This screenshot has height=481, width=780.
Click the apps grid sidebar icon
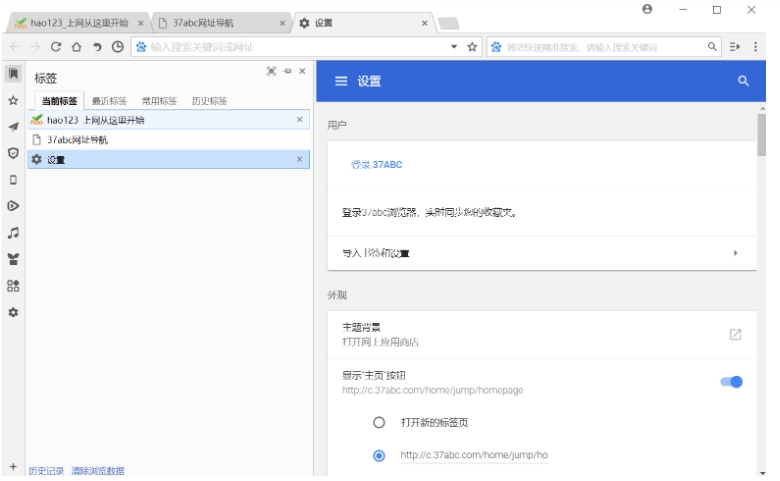[x=13, y=286]
